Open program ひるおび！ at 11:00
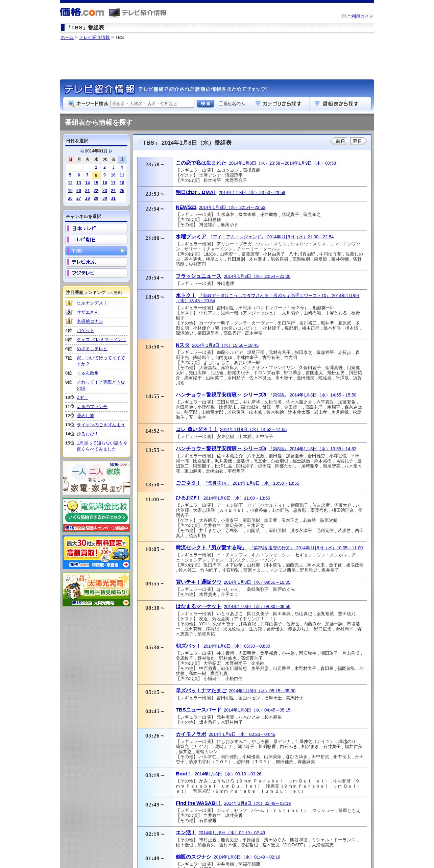 [188, 498]
